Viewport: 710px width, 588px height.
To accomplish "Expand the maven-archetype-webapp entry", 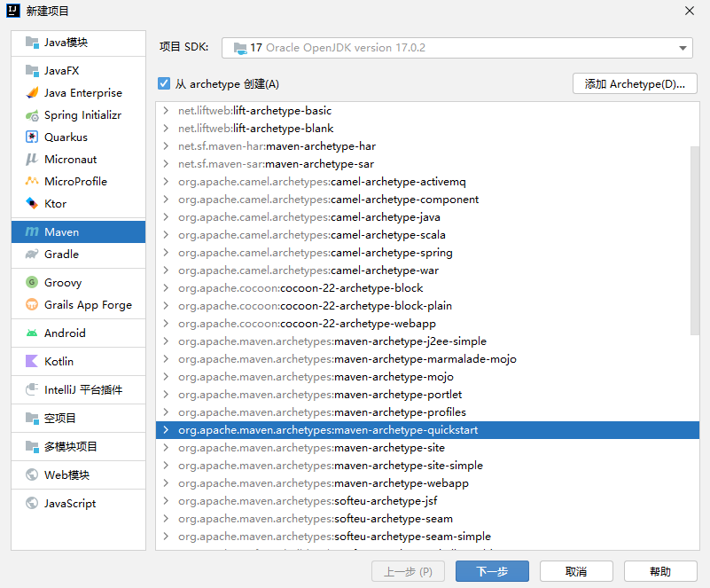I will [x=166, y=482].
